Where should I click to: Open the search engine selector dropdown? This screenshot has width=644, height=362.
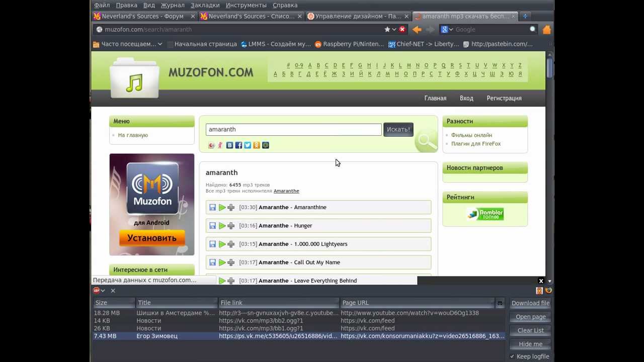446,30
